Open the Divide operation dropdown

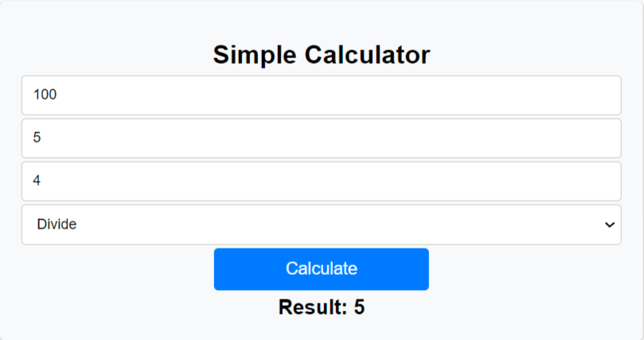click(x=321, y=225)
